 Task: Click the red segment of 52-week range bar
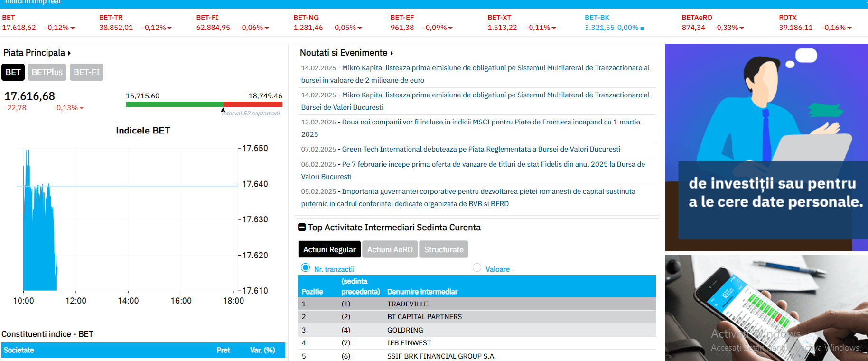[253, 104]
